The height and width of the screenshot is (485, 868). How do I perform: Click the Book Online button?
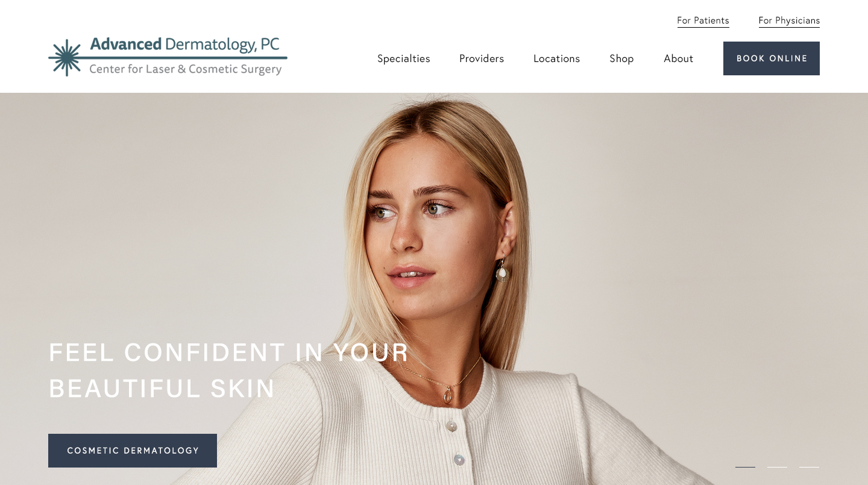click(772, 58)
